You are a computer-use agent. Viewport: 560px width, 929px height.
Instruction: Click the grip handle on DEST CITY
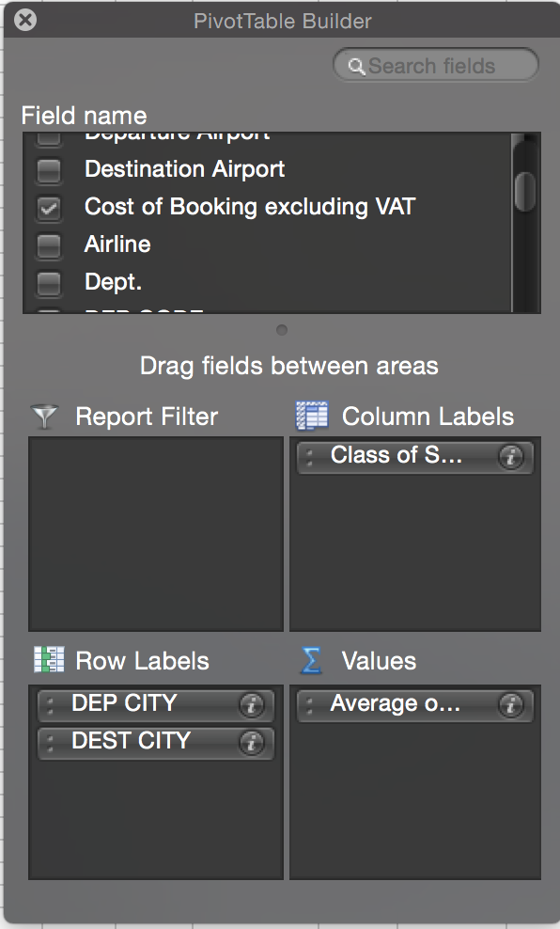pos(50,743)
